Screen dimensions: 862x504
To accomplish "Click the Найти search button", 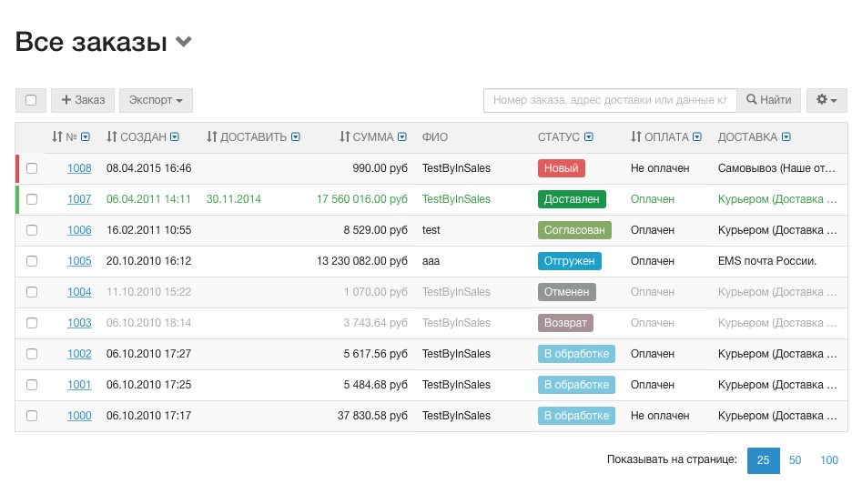I will pos(768,100).
